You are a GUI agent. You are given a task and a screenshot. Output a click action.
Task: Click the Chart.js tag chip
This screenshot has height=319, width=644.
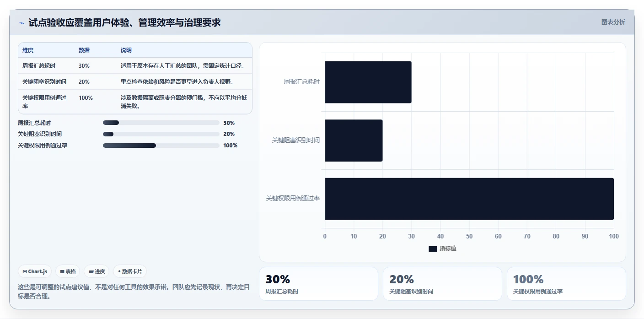coord(35,271)
